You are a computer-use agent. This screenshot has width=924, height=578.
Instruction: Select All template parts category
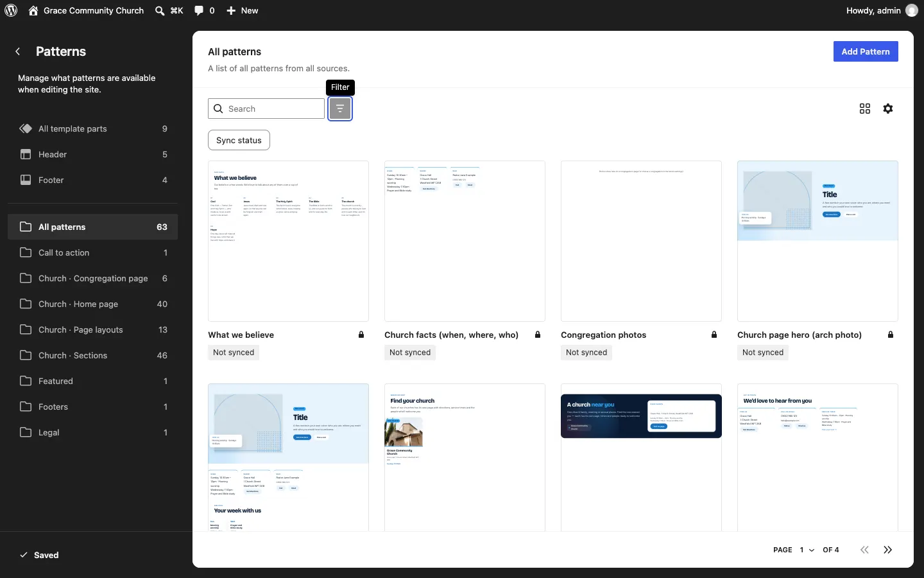coord(93,128)
